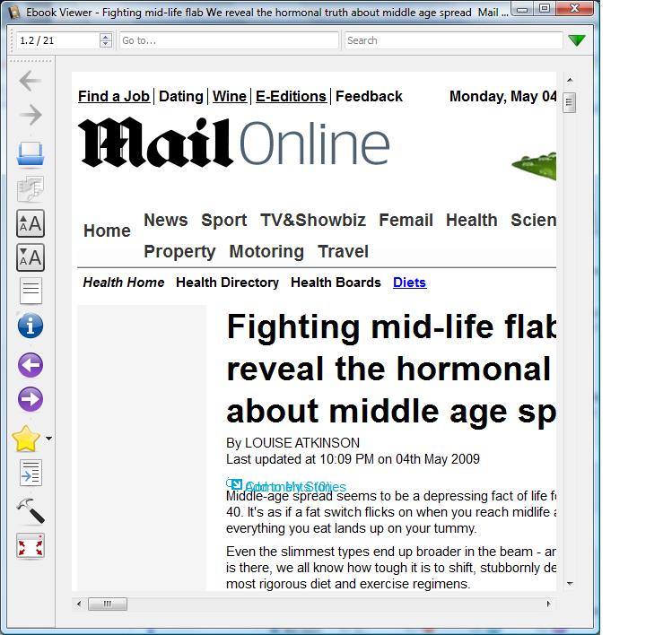Open the Table of Contents icon
This screenshot has height=635, width=672.
(x=31, y=291)
